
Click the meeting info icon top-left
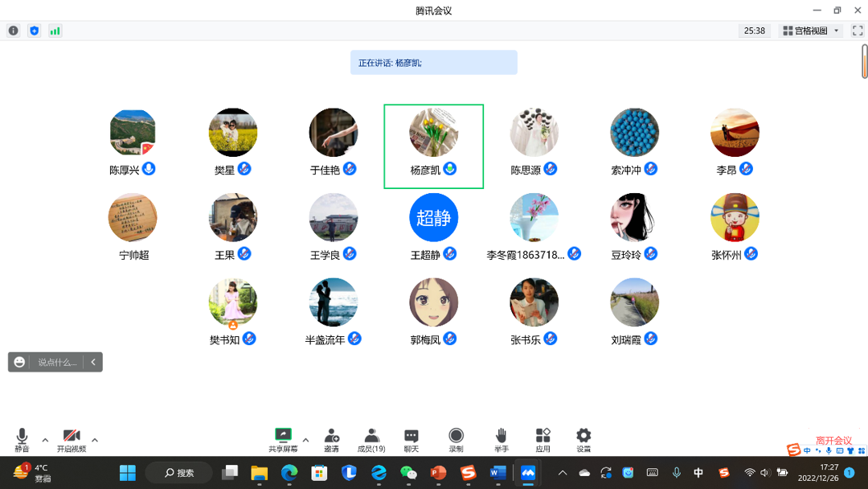(13, 30)
